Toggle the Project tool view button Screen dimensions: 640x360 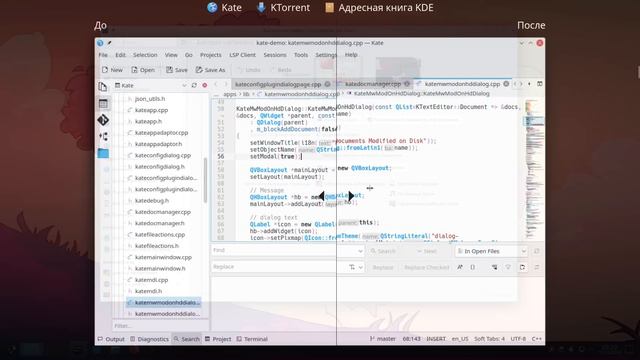point(218,339)
